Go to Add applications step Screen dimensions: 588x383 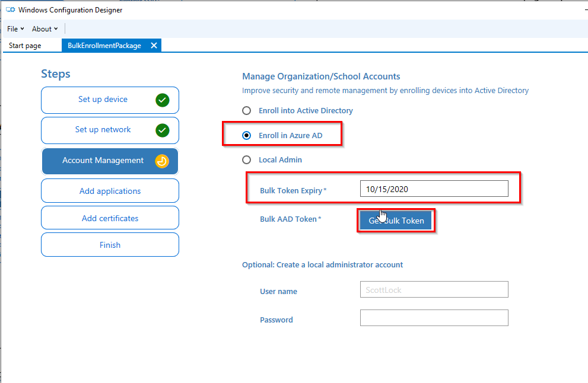tap(110, 191)
